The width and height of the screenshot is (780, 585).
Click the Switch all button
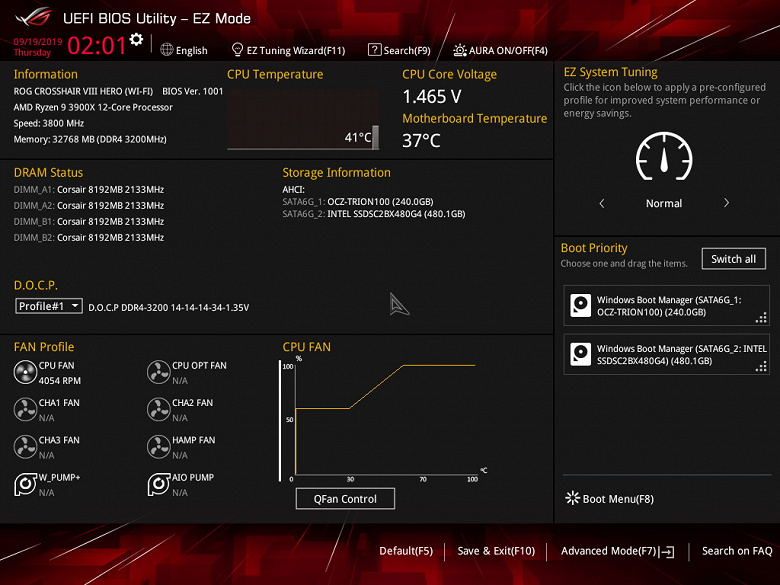click(734, 259)
